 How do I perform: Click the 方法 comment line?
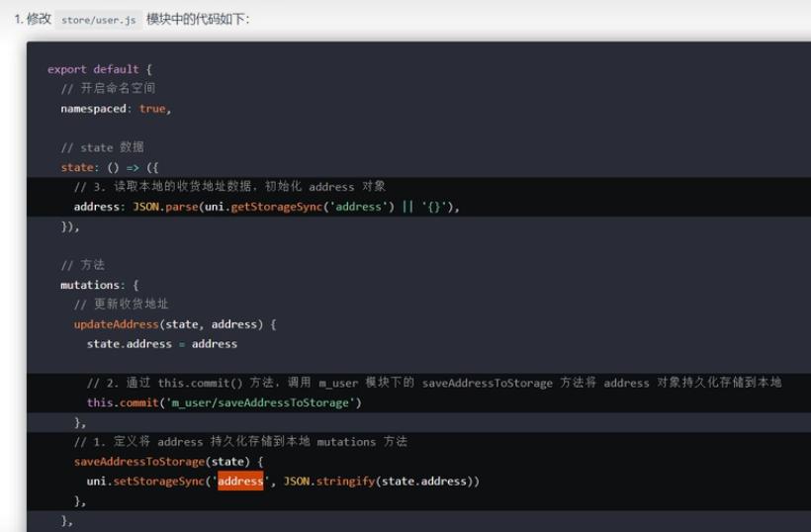point(82,265)
